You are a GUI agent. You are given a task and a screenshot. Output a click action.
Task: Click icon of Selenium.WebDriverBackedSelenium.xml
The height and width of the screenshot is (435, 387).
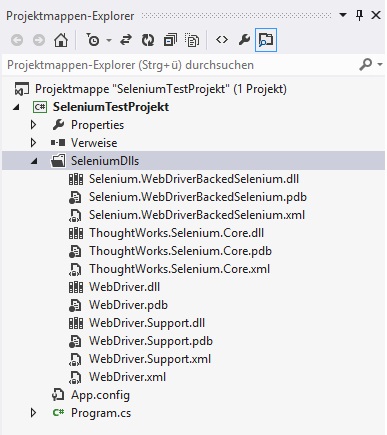coord(75,215)
